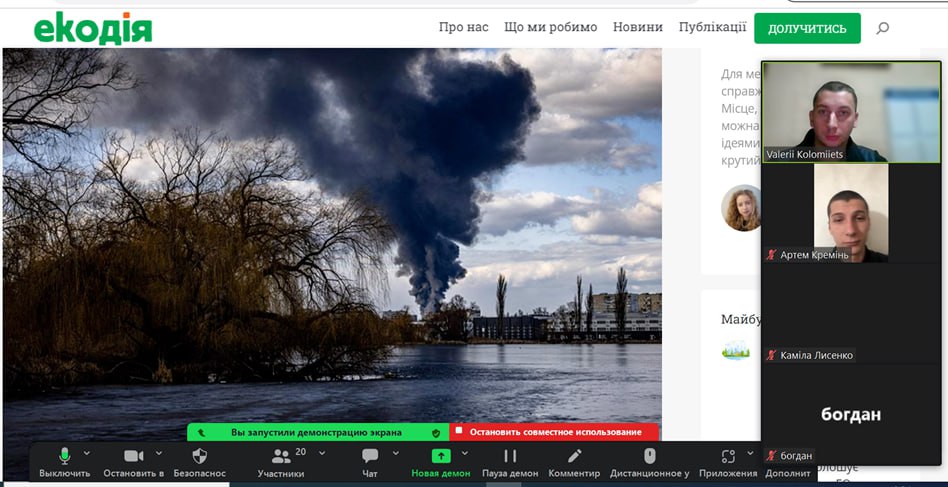Image resolution: width=948 pixels, height=487 pixels.
Task: Open Що ми робимо menu
Action: coord(550,27)
